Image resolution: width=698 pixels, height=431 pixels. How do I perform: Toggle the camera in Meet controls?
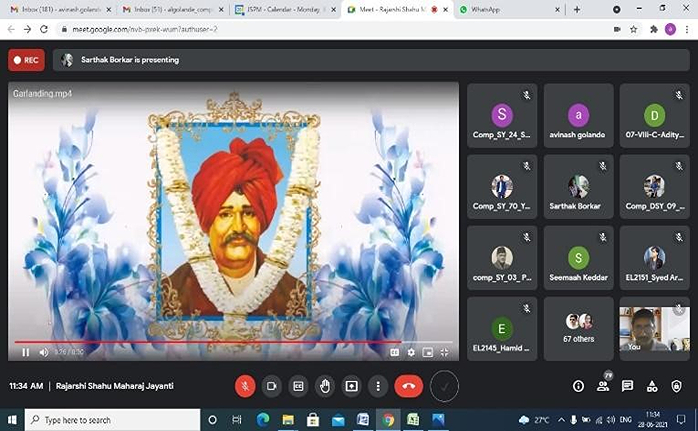pyautogui.click(x=272, y=386)
